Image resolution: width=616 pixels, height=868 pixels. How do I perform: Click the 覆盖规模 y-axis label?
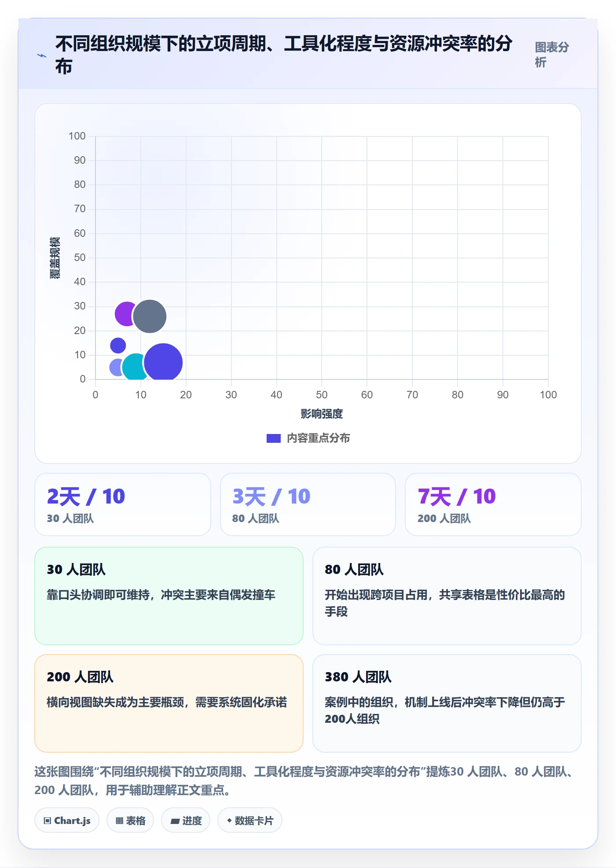click(x=55, y=258)
